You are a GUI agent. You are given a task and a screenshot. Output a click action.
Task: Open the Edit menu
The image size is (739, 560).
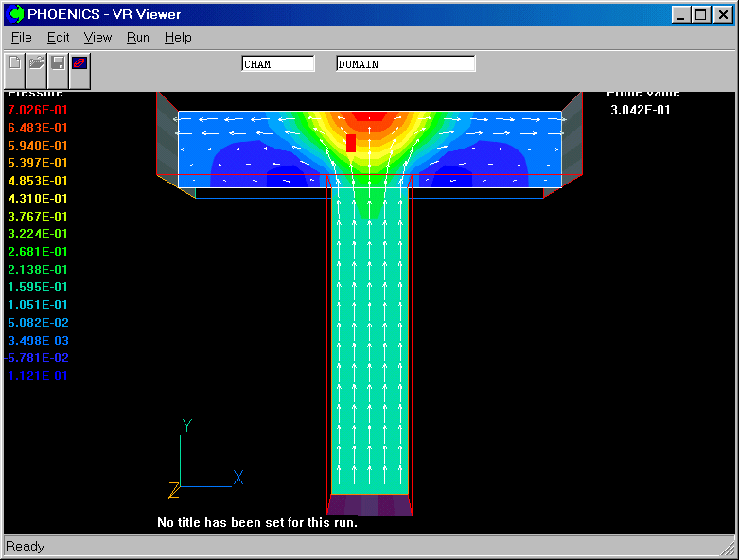(x=59, y=38)
